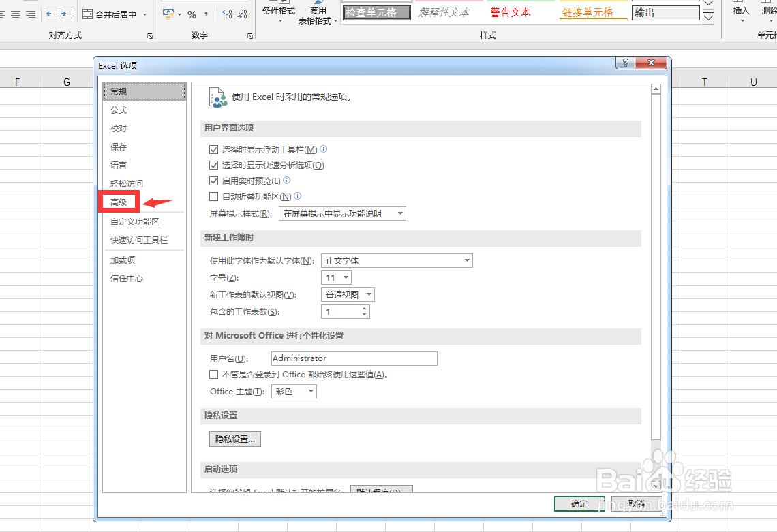The width and height of the screenshot is (777, 532).
Task: Click the decrease decimal icon
Action: (243, 14)
